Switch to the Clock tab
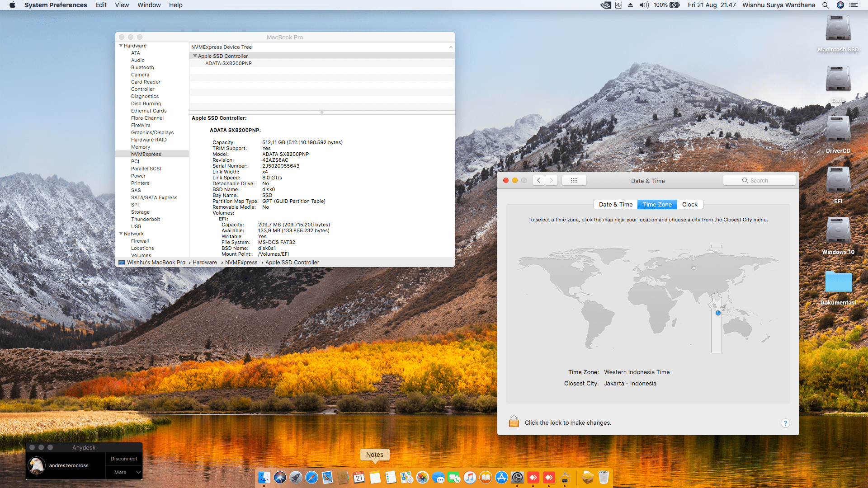This screenshot has height=488, width=868. [689, 204]
